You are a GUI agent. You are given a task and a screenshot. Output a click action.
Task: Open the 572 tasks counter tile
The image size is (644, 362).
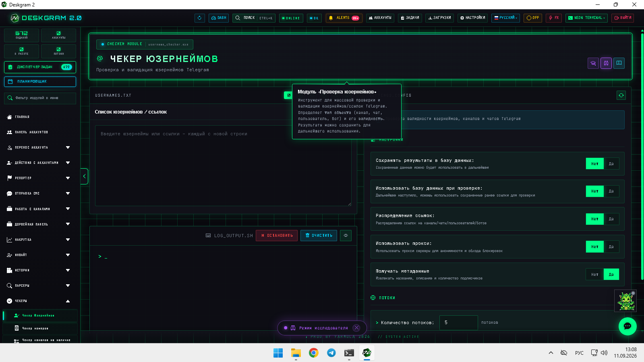click(x=22, y=35)
